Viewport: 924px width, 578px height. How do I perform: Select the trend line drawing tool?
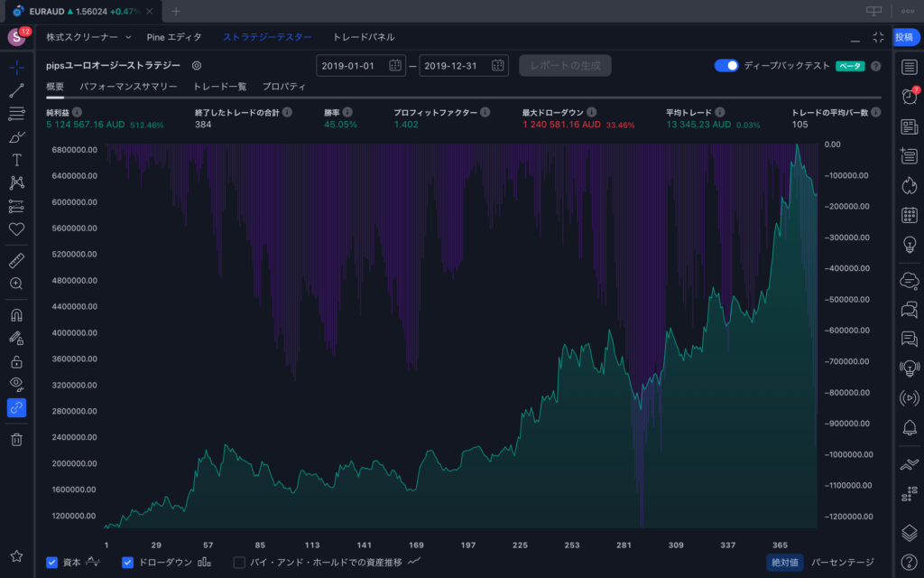(x=16, y=90)
